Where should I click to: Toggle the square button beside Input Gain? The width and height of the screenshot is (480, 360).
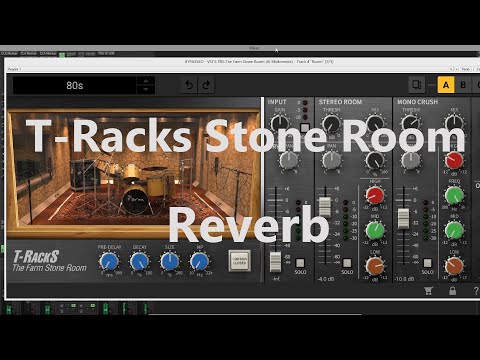pyautogui.click(x=305, y=128)
